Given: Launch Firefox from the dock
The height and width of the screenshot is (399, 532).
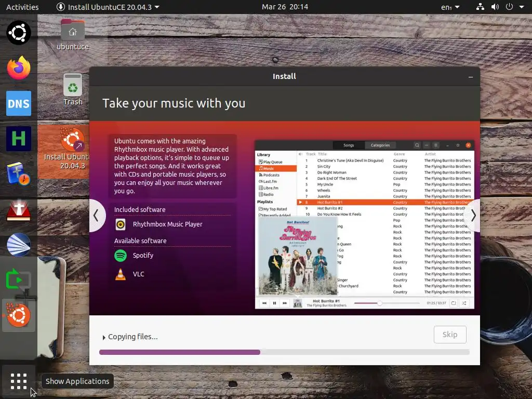Looking at the screenshot, I should coord(18,68).
